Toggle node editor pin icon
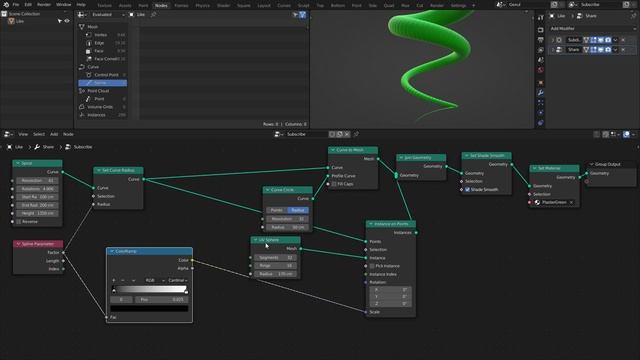640x360 pixels. (356, 134)
